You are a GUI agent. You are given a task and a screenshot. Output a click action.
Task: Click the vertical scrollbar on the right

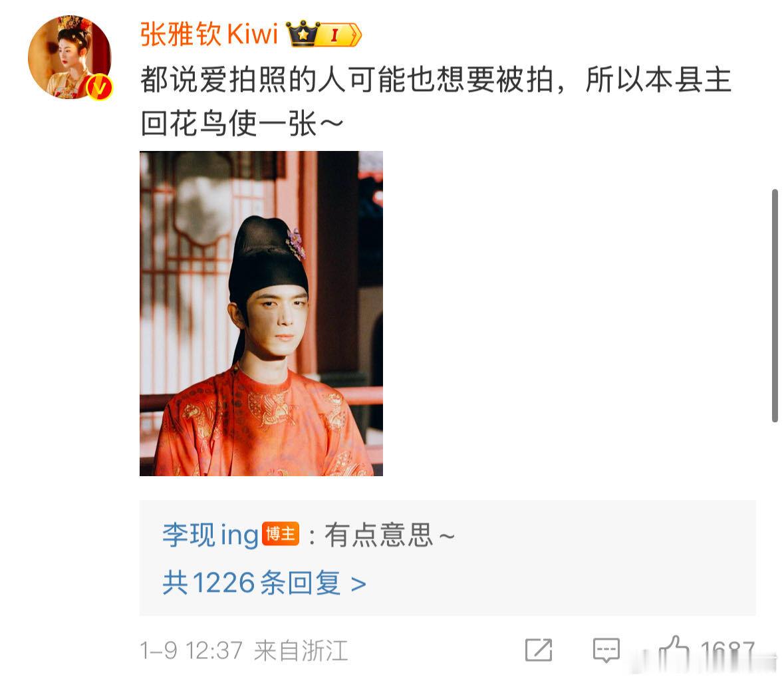coord(775,306)
